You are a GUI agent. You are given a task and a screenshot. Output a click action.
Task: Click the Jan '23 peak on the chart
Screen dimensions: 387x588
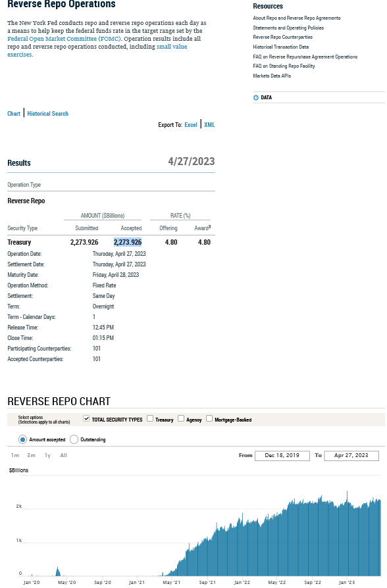point(347,495)
